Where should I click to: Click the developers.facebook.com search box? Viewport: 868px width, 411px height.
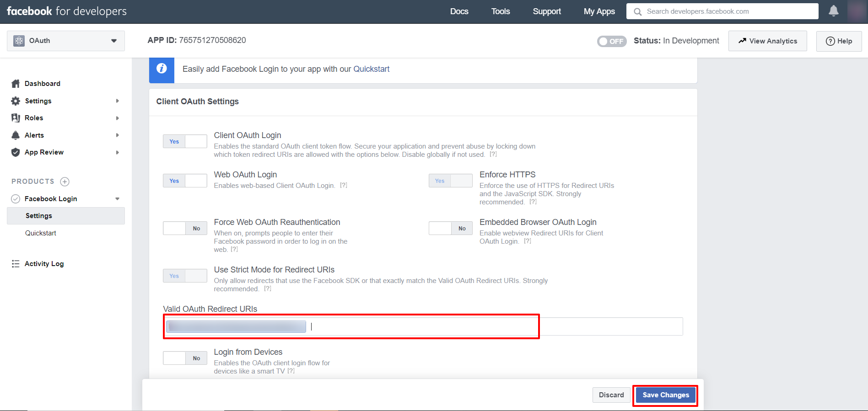[722, 11]
